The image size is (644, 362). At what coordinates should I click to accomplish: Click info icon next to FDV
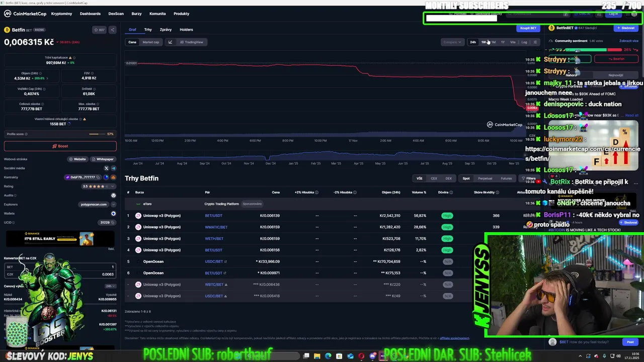click(92, 73)
